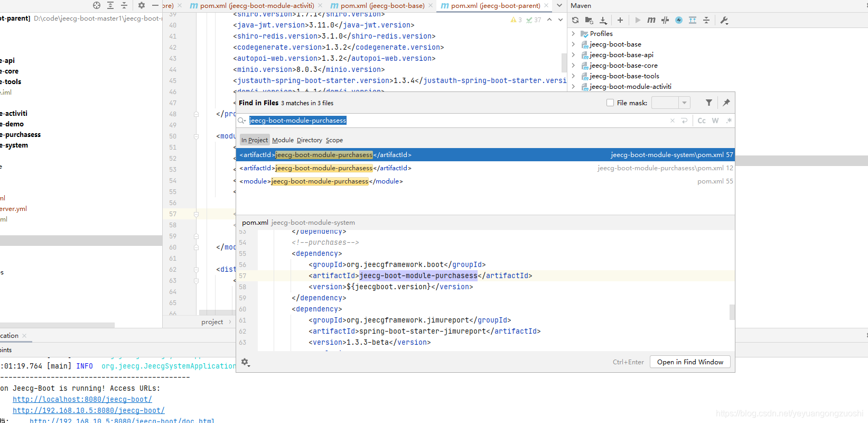
Task: Toggle Maven Skip Tests mode lightning icon
Action: [679, 20]
